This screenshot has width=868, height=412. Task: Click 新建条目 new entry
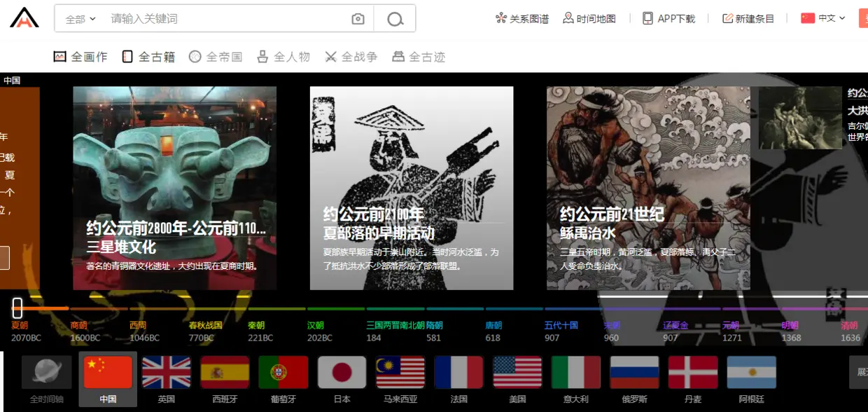point(748,19)
